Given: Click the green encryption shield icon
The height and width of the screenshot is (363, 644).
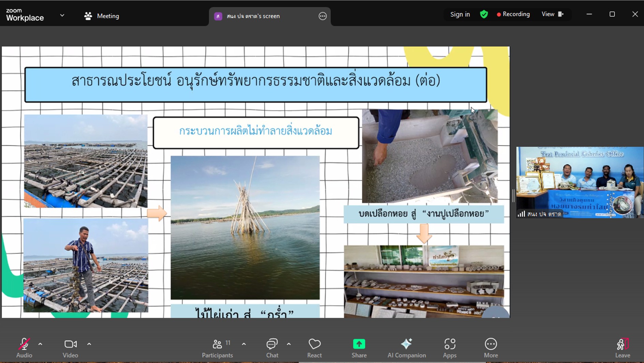Looking at the screenshot, I should point(484,14).
